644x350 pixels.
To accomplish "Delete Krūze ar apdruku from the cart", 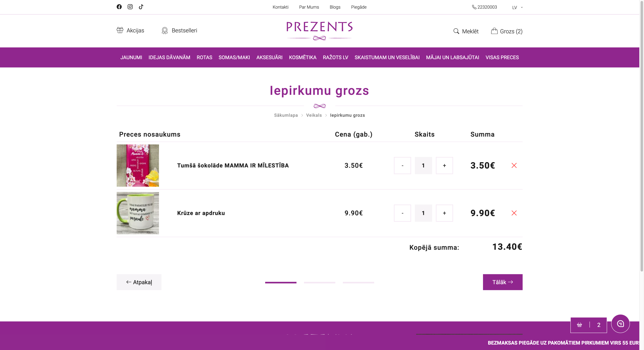I will tap(514, 213).
